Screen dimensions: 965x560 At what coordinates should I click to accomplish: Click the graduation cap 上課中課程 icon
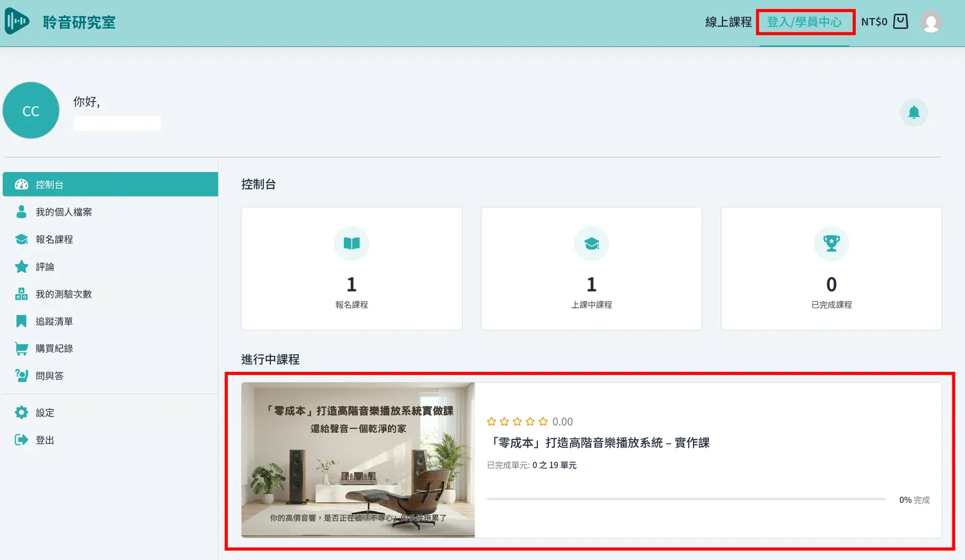point(591,244)
